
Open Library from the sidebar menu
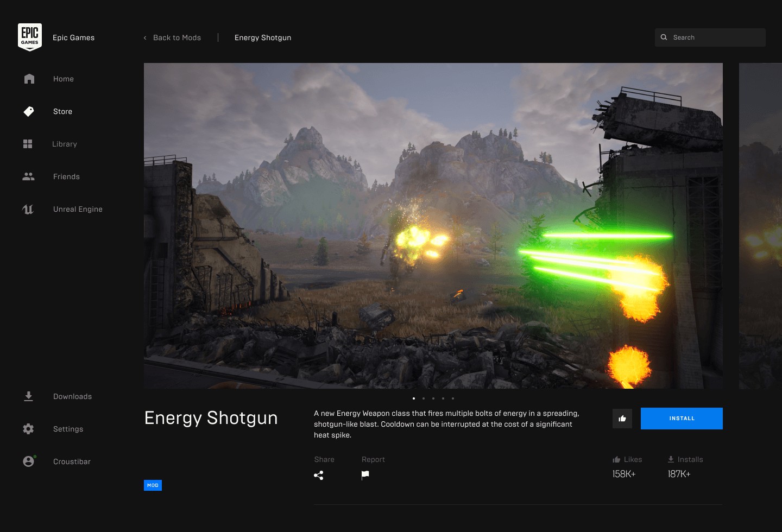click(x=64, y=144)
